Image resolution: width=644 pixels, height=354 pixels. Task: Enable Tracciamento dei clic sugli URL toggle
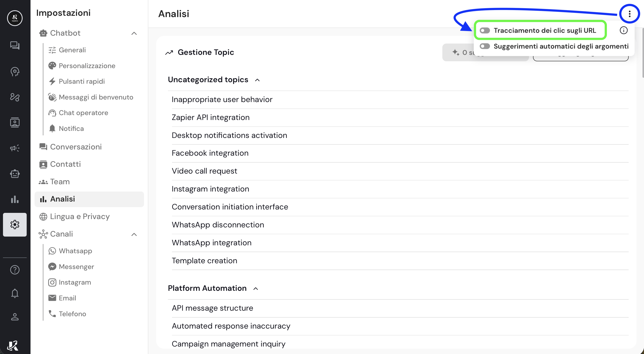pyautogui.click(x=485, y=31)
